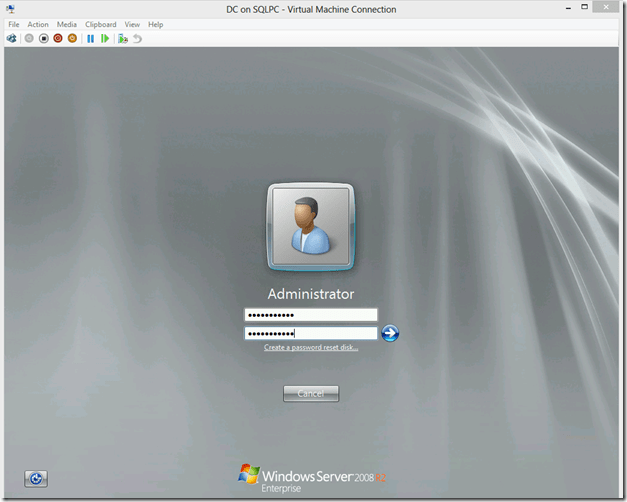Click the Start VM toolbar icon
627x502 pixels.
point(28,38)
